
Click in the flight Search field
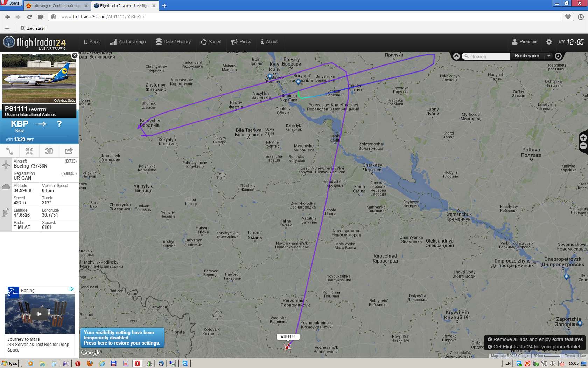tap(486, 56)
